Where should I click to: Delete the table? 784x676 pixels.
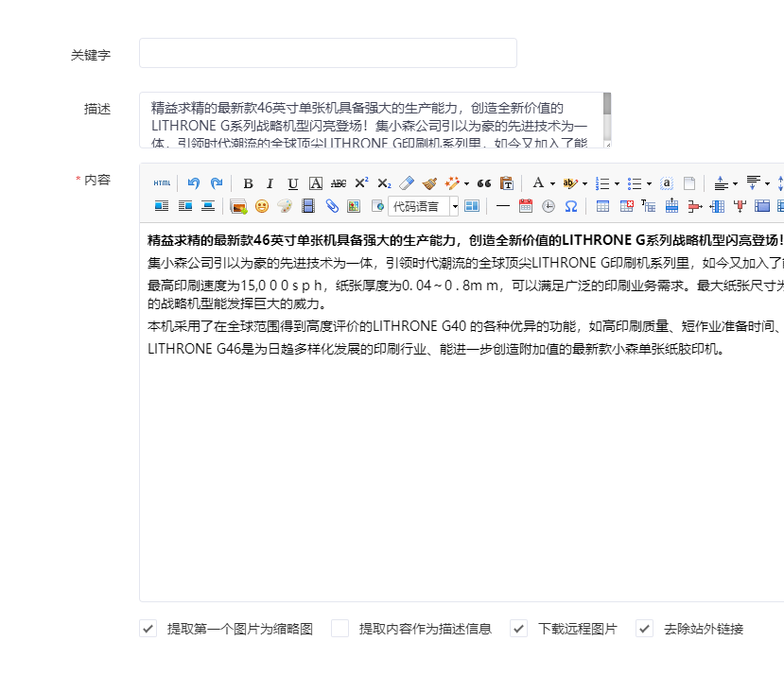pyautogui.click(x=626, y=206)
